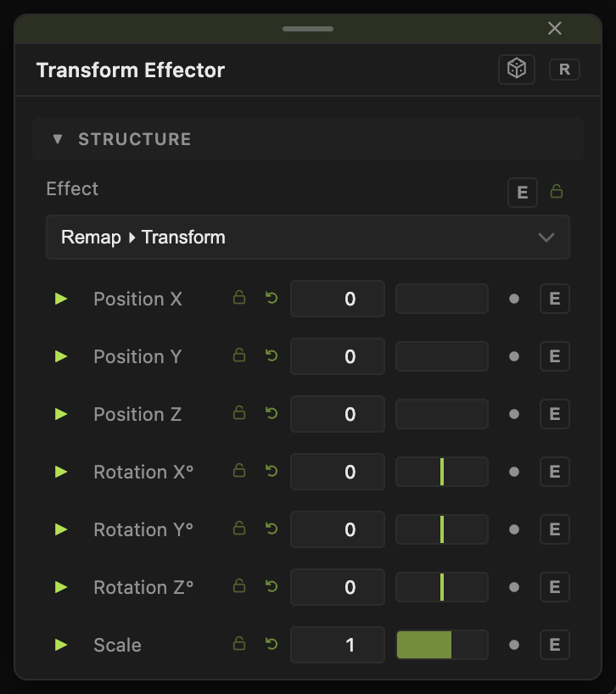Click the Rotation Z° value field
This screenshot has width=616, height=694.
click(x=337, y=587)
